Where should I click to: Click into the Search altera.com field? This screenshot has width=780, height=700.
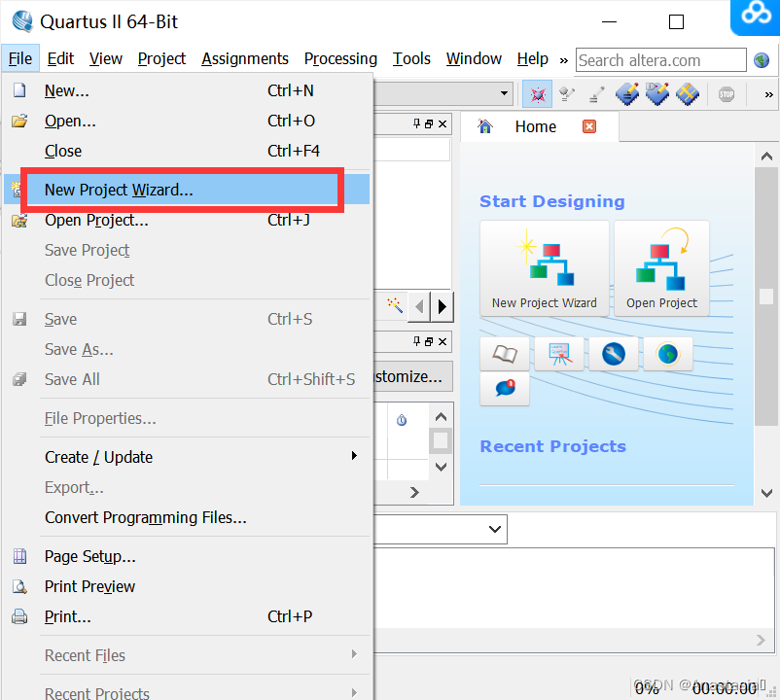tap(661, 60)
